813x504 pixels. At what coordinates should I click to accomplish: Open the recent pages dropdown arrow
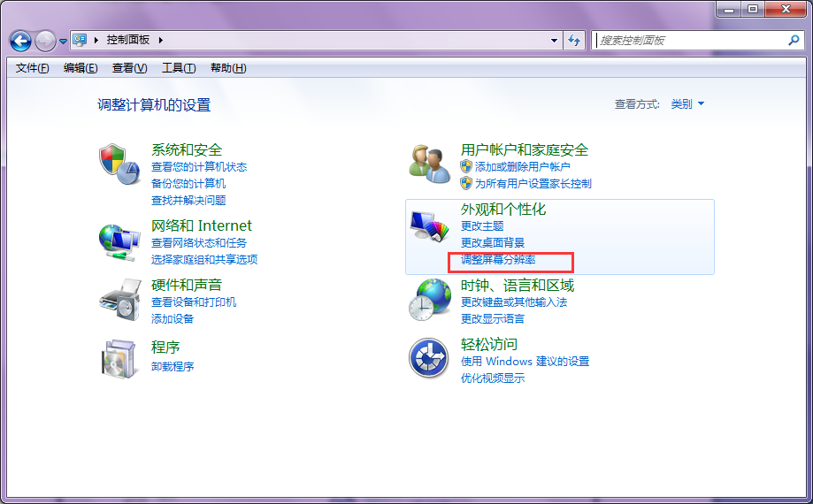[63, 41]
